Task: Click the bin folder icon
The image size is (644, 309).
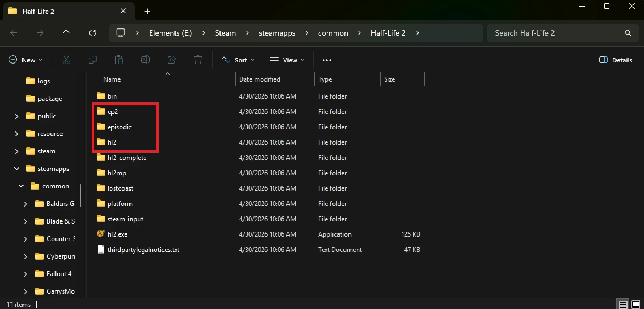Action: [x=101, y=96]
